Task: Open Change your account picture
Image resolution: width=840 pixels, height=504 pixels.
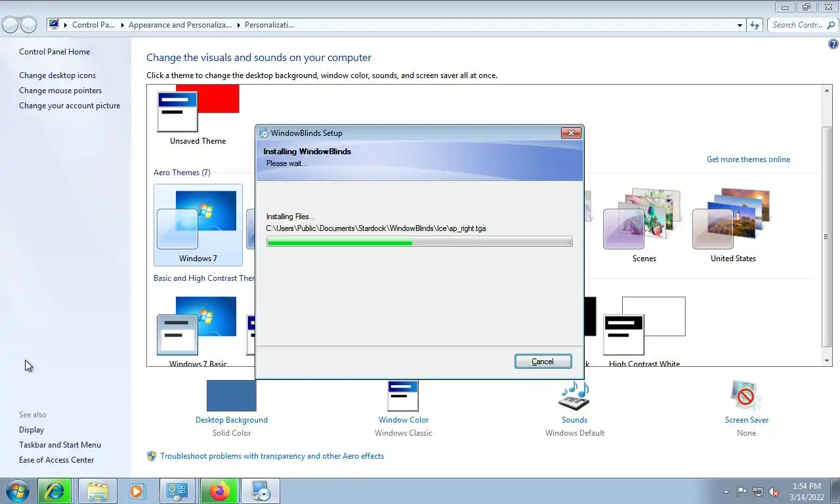Action: (x=70, y=106)
